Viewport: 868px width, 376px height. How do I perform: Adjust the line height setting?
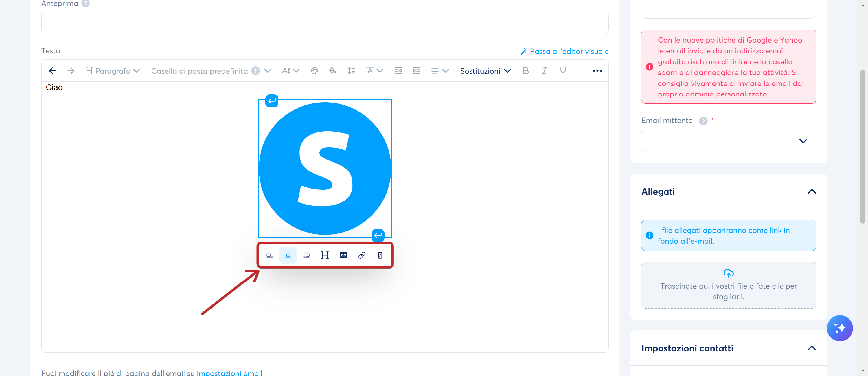tap(352, 71)
